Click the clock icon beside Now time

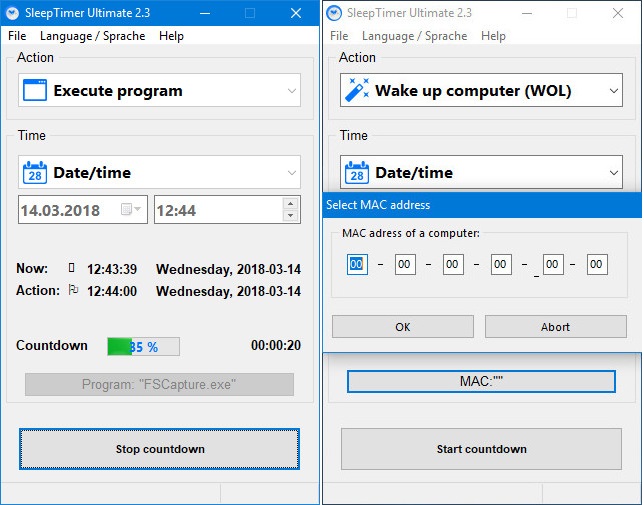click(71, 268)
